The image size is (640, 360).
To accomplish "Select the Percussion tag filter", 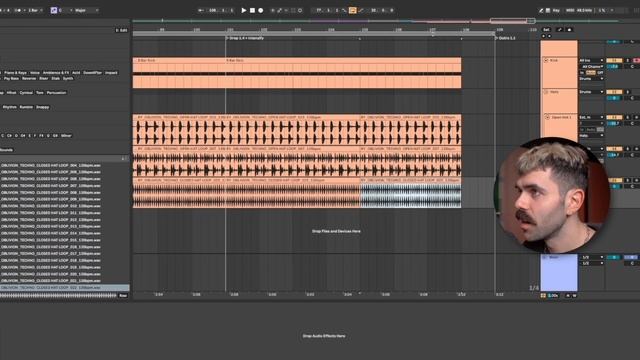I will 56,93.
